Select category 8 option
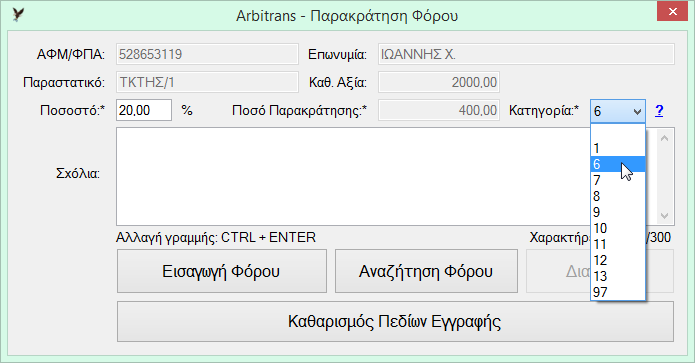 point(618,196)
